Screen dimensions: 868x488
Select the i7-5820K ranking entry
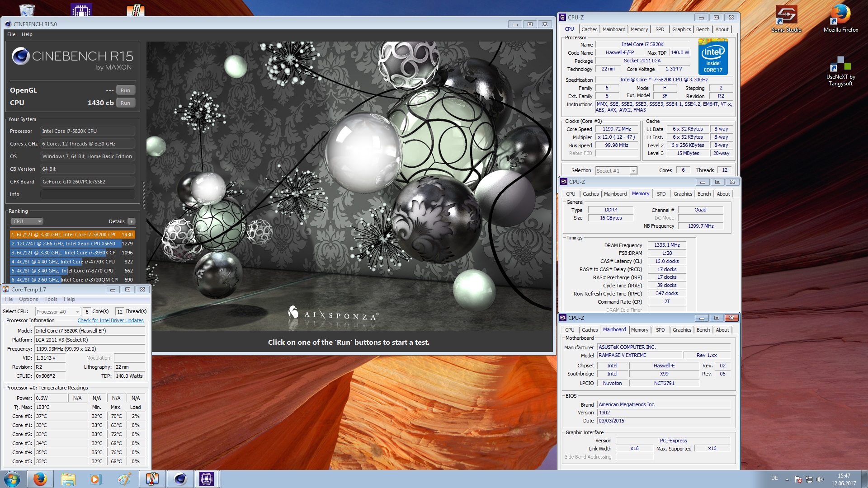pyautogui.click(x=72, y=235)
